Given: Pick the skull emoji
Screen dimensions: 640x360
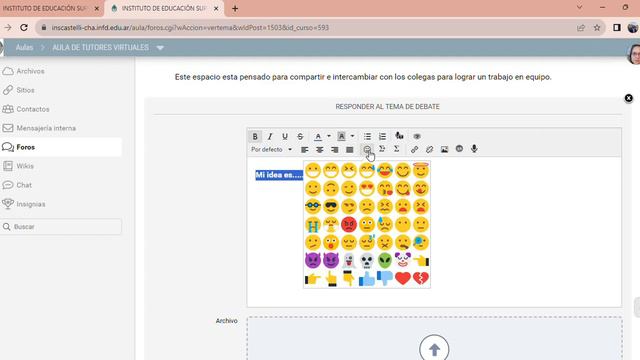Looking at the screenshot, I should pyautogui.click(x=367, y=260).
